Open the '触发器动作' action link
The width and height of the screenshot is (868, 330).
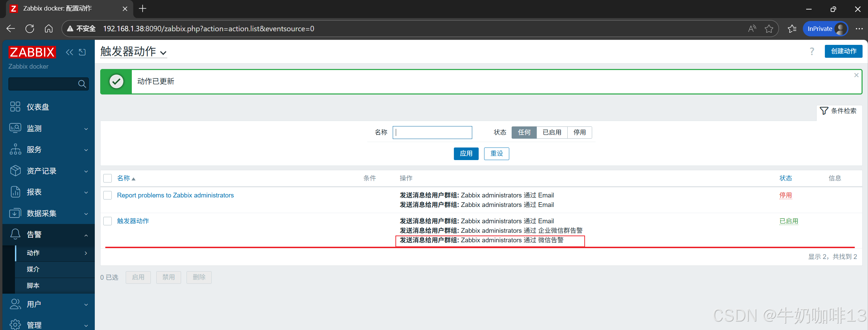coord(133,221)
